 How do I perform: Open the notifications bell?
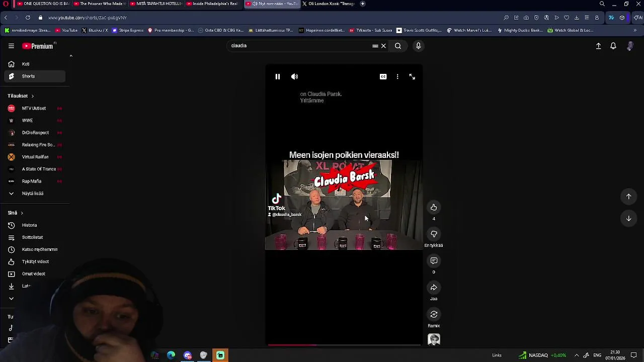click(x=613, y=46)
